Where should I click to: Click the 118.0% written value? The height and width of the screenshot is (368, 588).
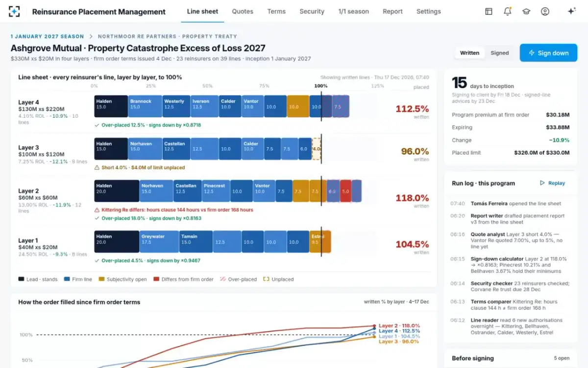pos(412,198)
